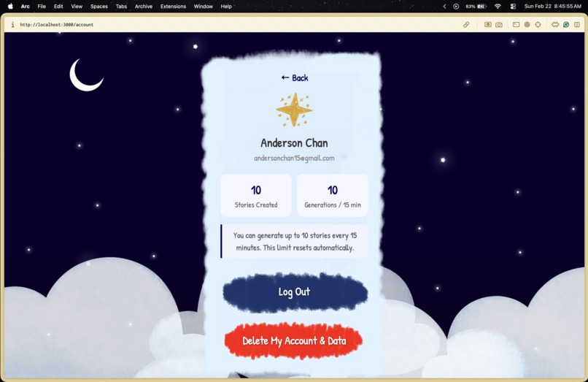This screenshot has width=588, height=382.
Task: Click the Stories Created stat card
Action: point(256,195)
